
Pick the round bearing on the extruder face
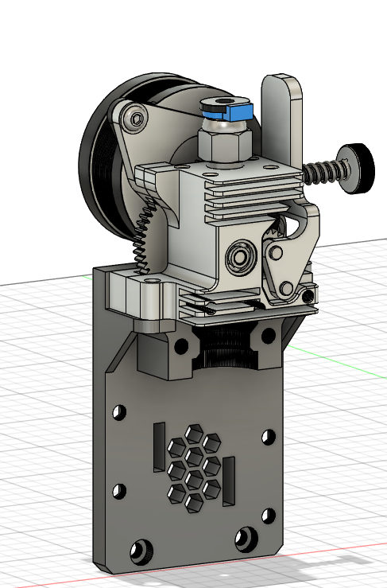tap(241, 257)
